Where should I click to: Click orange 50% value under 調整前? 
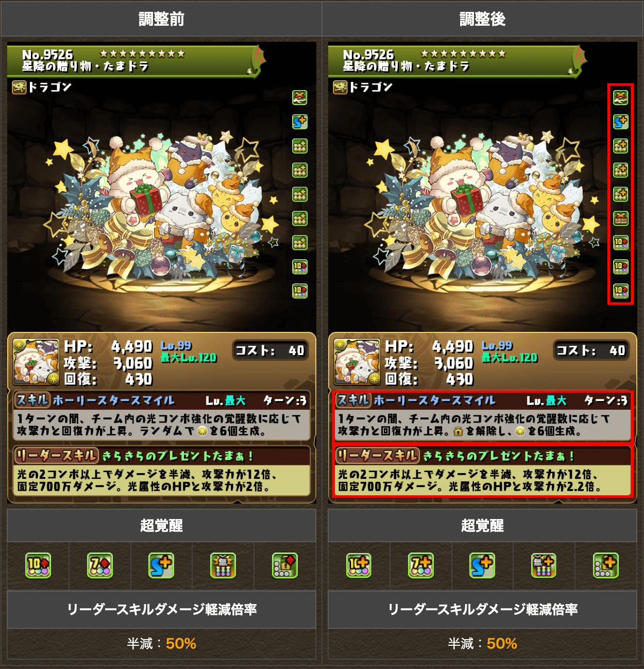(181, 643)
